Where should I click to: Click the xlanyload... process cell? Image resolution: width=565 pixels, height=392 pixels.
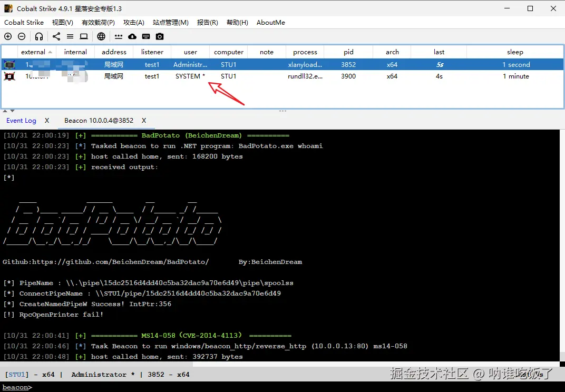pos(305,65)
